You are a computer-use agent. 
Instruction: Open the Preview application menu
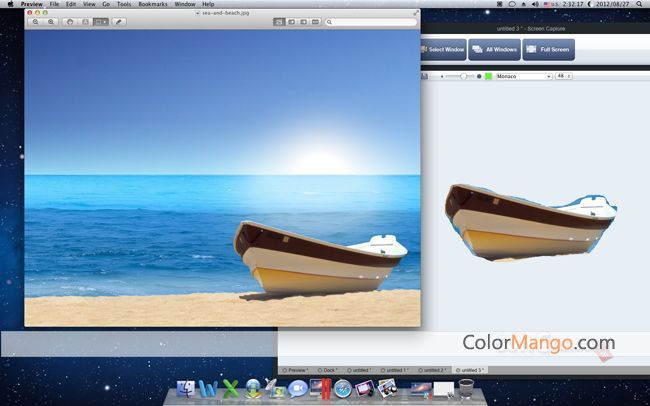click(32, 4)
